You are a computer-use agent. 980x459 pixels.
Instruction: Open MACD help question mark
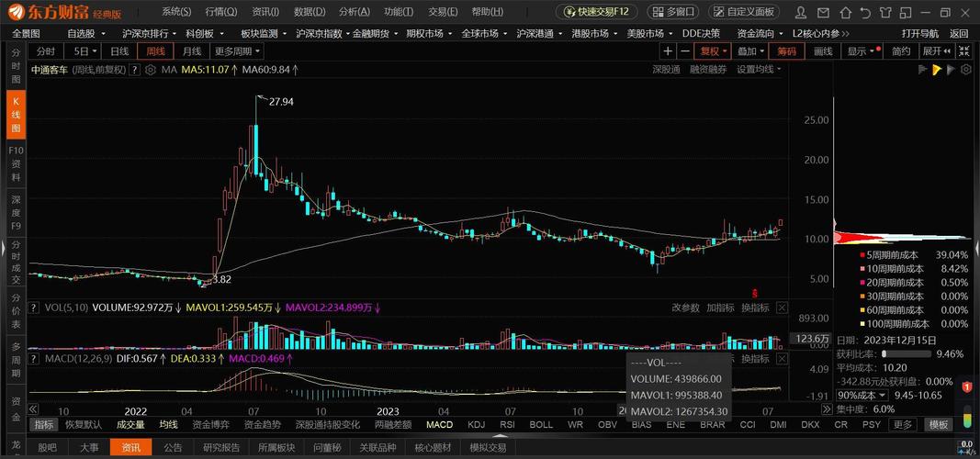point(34,358)
